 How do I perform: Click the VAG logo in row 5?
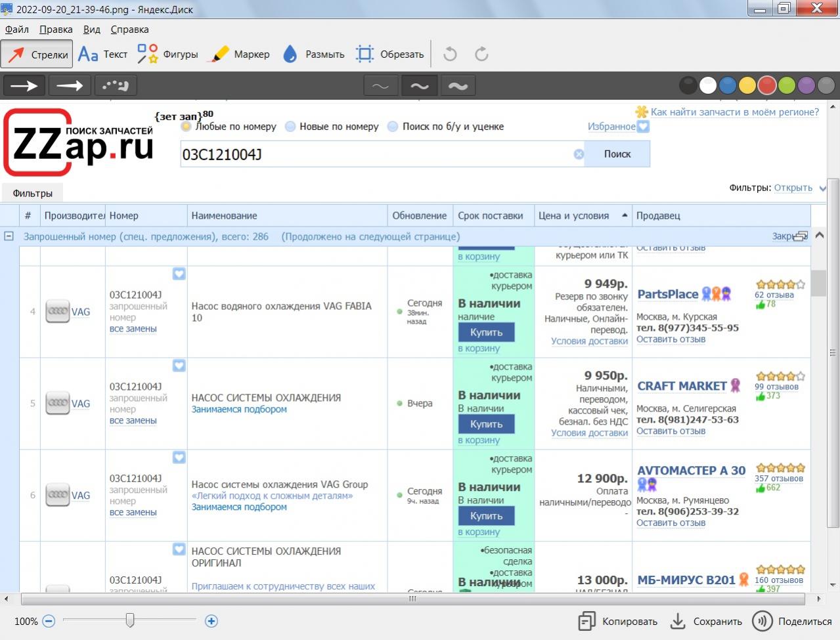click(58, 404)
